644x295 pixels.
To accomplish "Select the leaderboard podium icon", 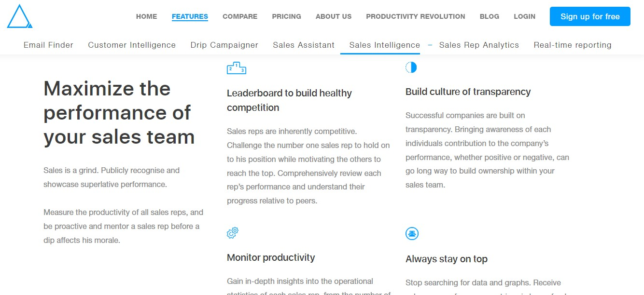I will tap(236, 67).
